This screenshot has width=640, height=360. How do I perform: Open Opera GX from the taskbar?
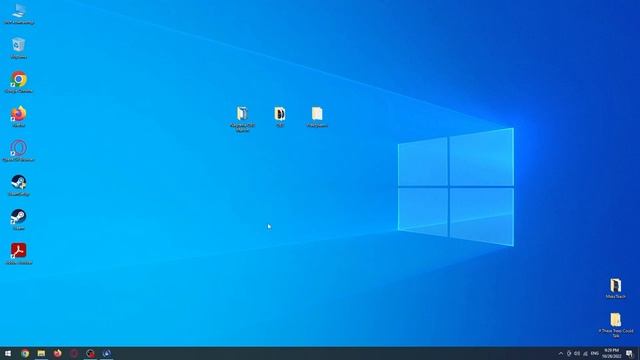(x=74, y=353)
